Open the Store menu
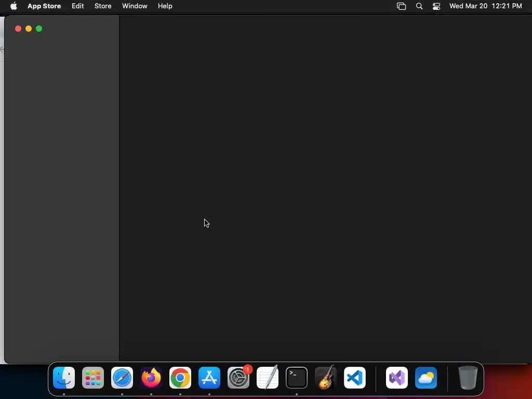 [103, 6]
